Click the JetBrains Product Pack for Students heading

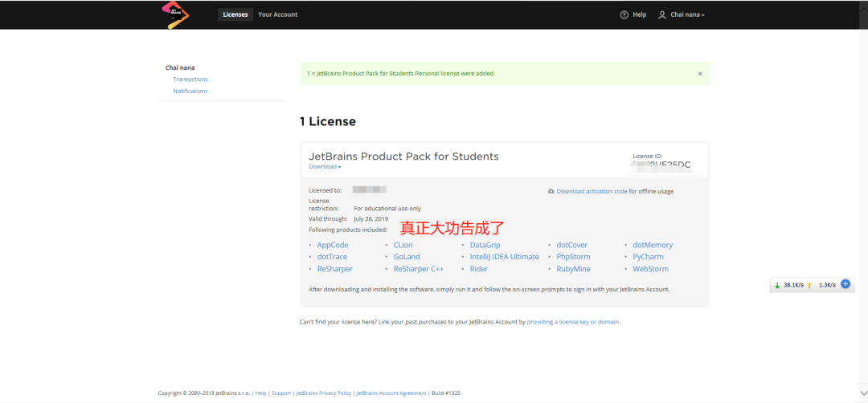[x=403, y=157]
